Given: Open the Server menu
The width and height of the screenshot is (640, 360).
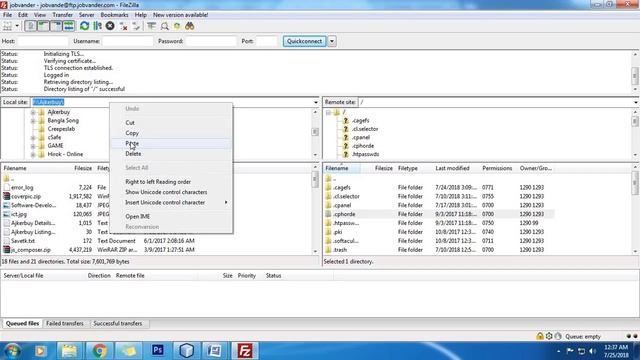Looking at the screenshot, I should coord(87,15).
